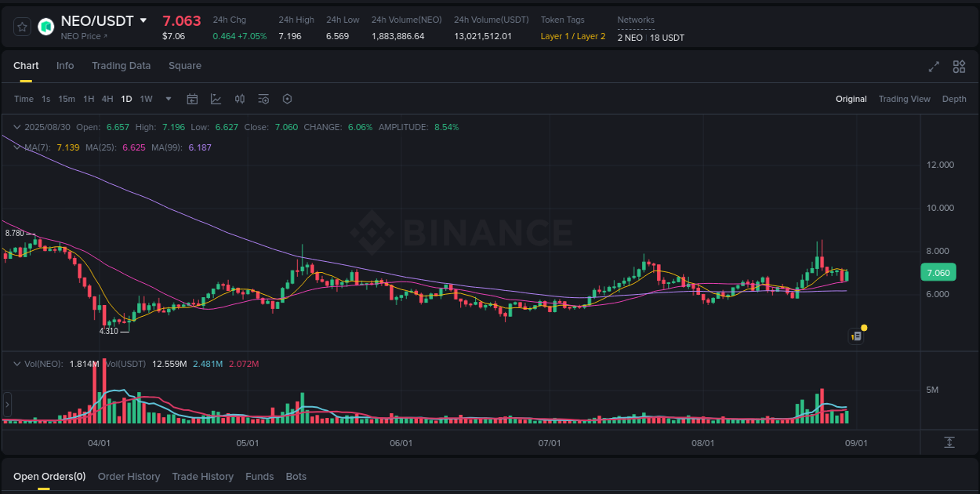Open the date range picker icon
Screen dimensions: 980x494
click(192, 99)
